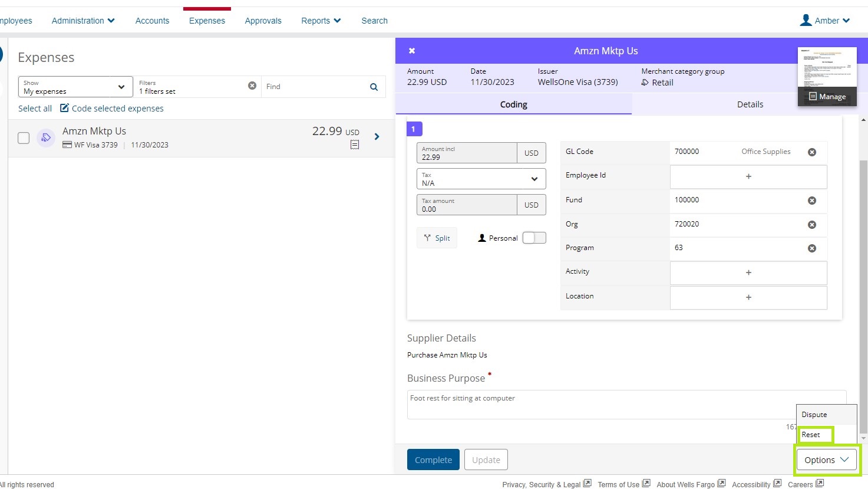Click the Complete button

[x=433, y=460]
